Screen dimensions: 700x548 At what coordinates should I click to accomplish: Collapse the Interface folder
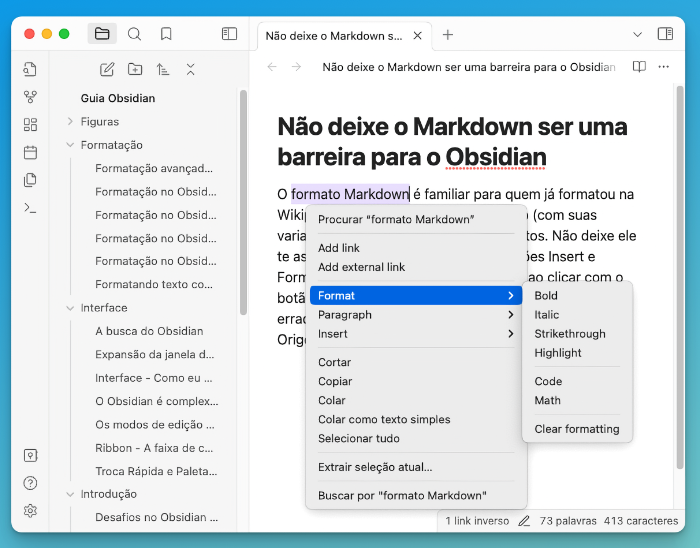tap(70, 307)
